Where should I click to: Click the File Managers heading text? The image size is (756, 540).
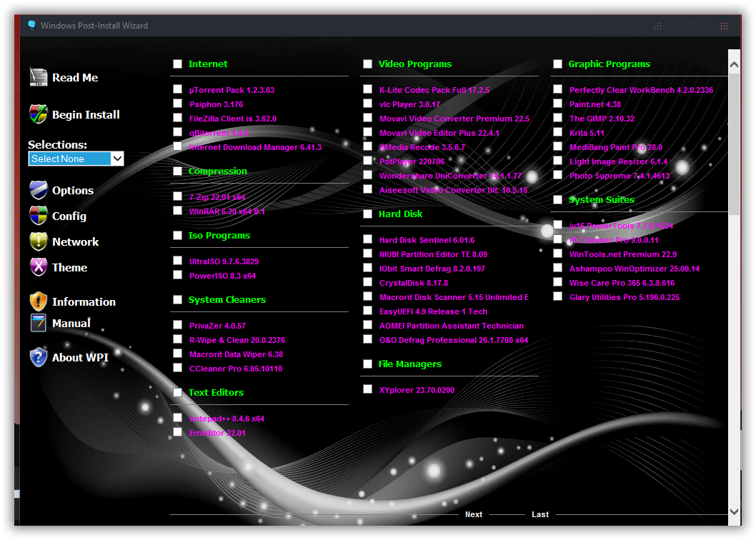click(x=410, y=364)
